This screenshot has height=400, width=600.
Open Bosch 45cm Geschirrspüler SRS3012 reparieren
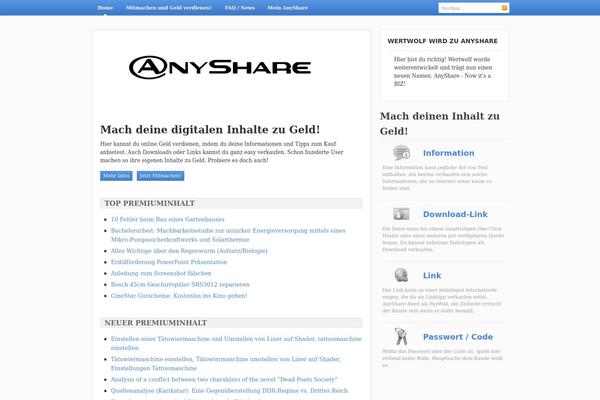click(x=180, y=284)
